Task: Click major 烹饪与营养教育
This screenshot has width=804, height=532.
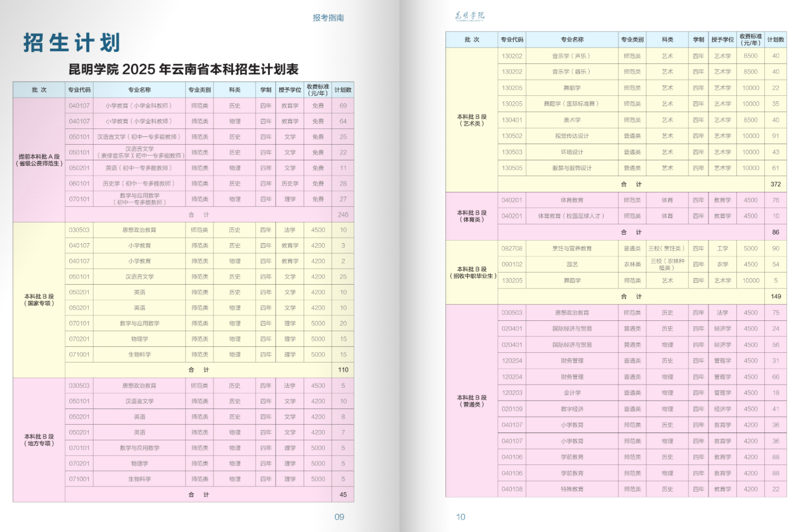Action: [x=572, y=248]
